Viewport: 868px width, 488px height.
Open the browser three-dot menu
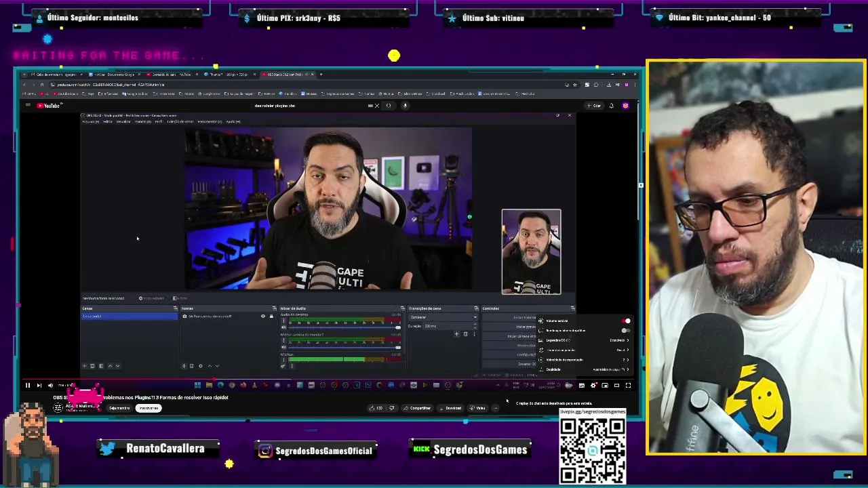coord(635,85)
